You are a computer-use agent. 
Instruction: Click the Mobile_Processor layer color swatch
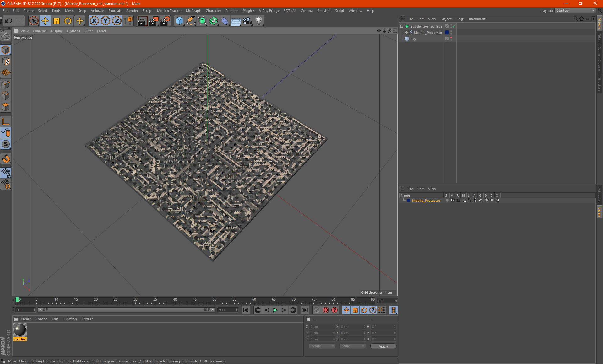point(408,201)
